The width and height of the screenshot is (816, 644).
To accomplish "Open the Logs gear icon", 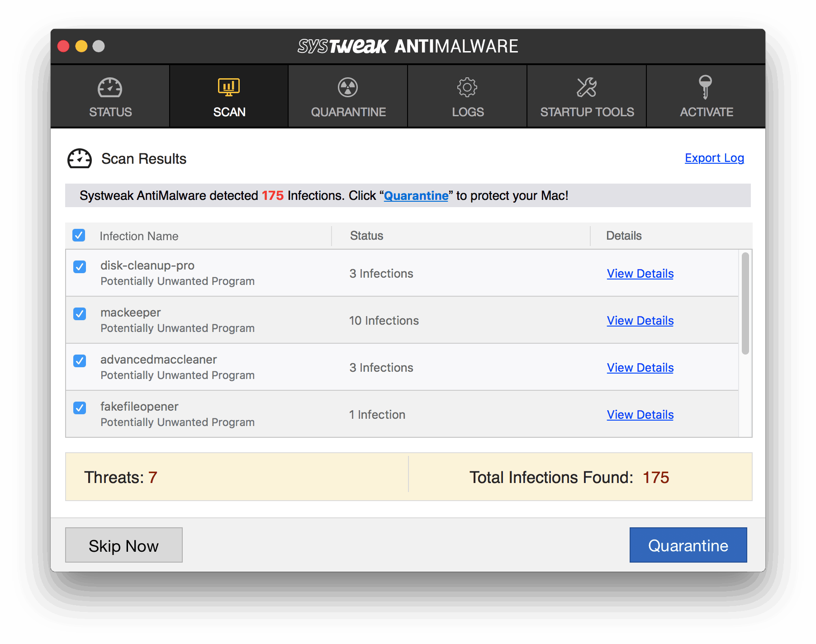I will click(467, 87).
